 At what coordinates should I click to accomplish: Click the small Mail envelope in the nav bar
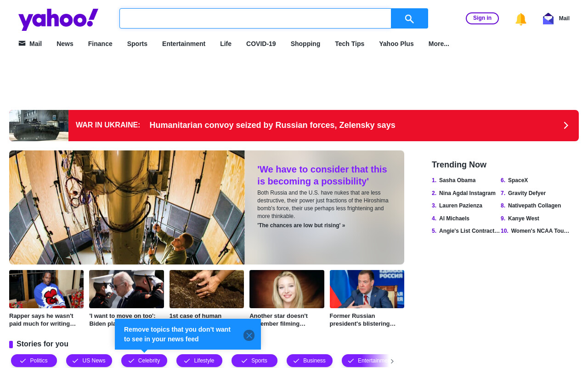click(22, 43)
